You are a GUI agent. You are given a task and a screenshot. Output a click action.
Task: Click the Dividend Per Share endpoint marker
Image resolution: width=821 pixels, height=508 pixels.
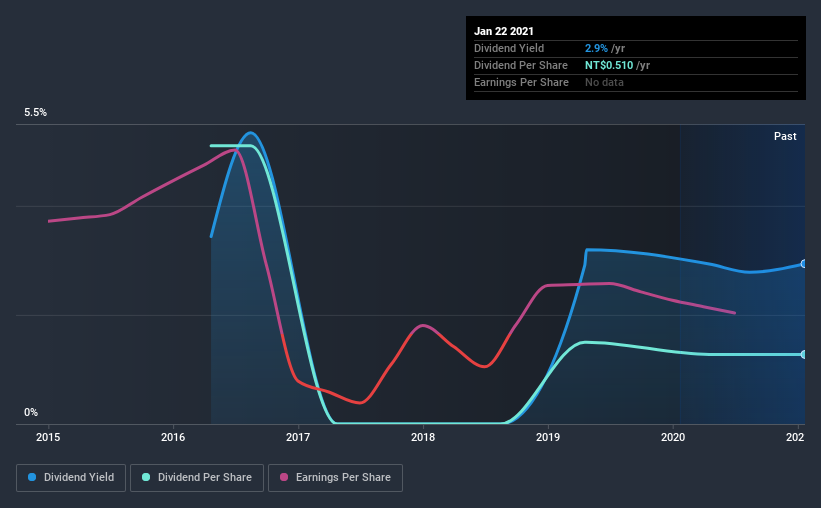(803, 355)
